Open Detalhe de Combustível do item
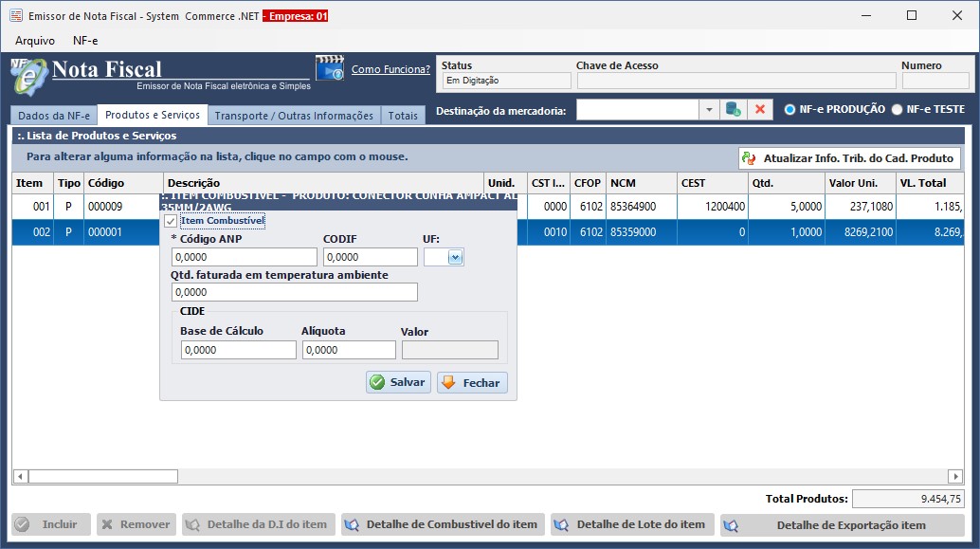The width and height of the screenshot is (980, 549). (x=443, y=524)
